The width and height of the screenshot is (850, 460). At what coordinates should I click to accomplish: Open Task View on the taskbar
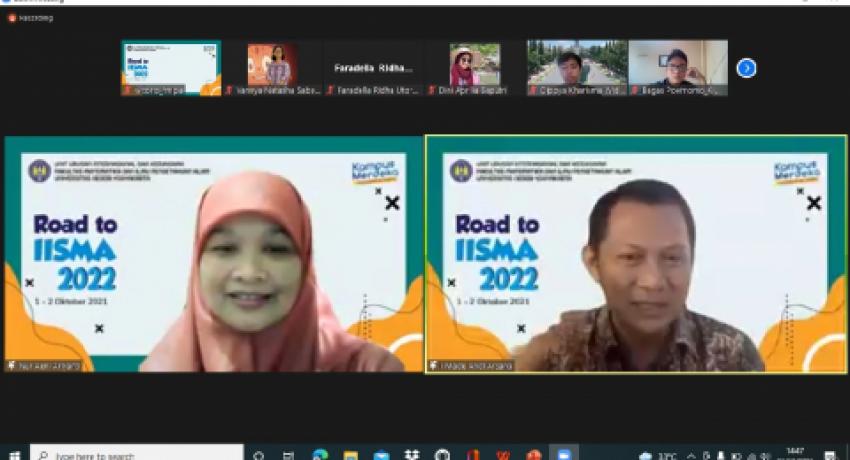[288, 455]
